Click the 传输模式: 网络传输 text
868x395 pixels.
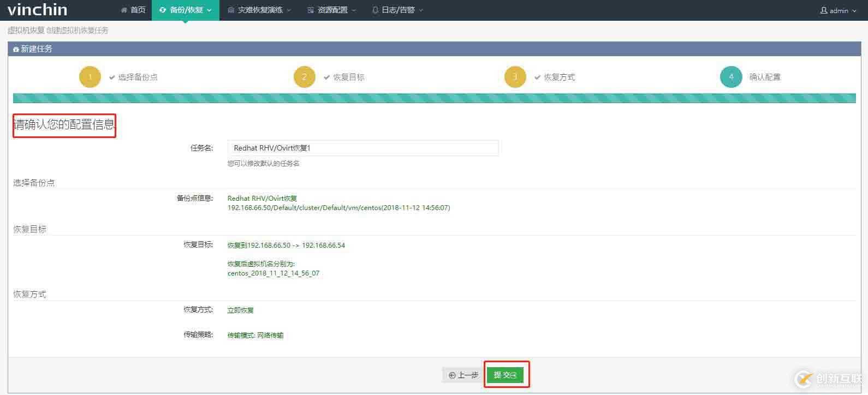(x=255, y=335)
